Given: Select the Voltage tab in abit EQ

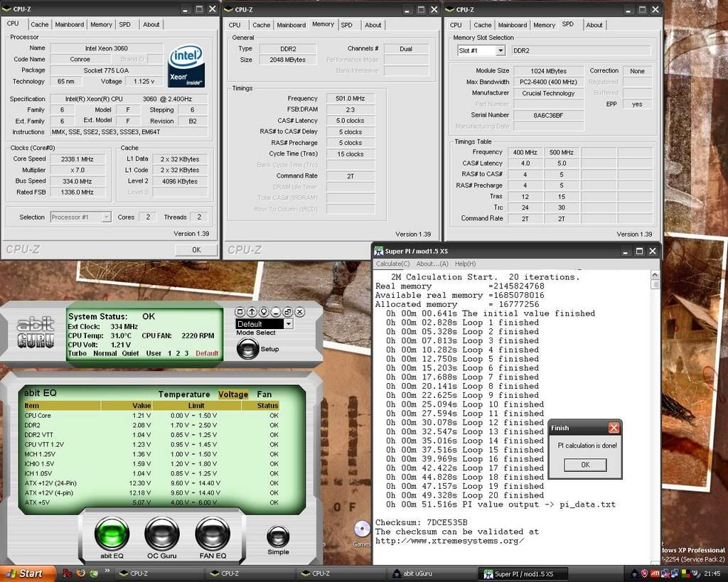Looking at the screenshot, I should pos(233,394).
